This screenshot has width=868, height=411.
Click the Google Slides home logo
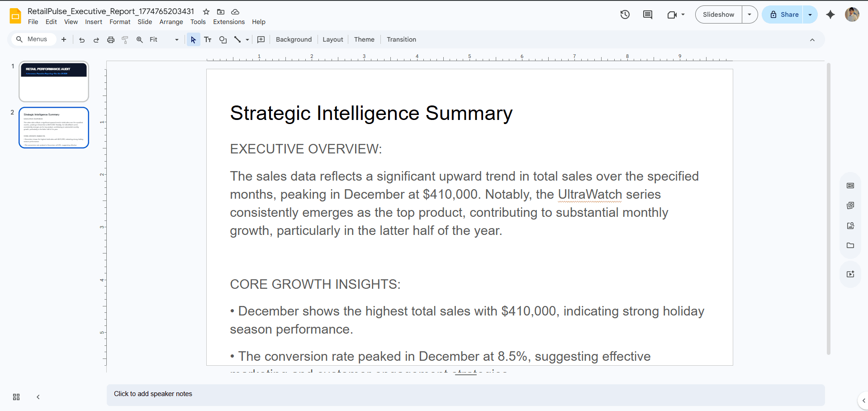[x=15, y=16]
